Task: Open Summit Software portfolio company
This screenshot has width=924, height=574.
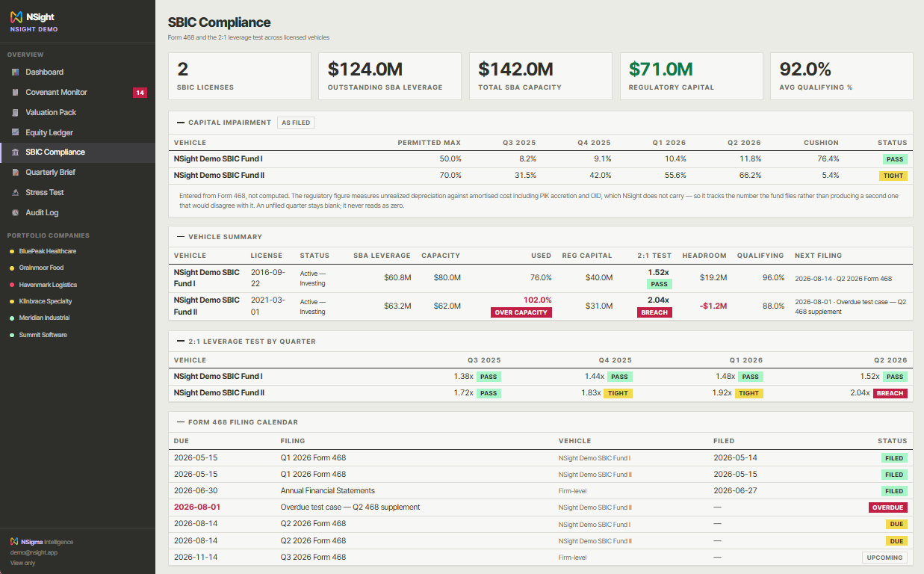Action: point(78,335)
